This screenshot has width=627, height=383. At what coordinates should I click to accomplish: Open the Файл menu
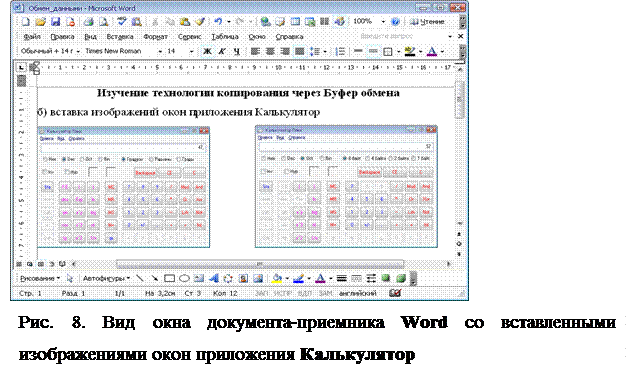click(32, 36)
